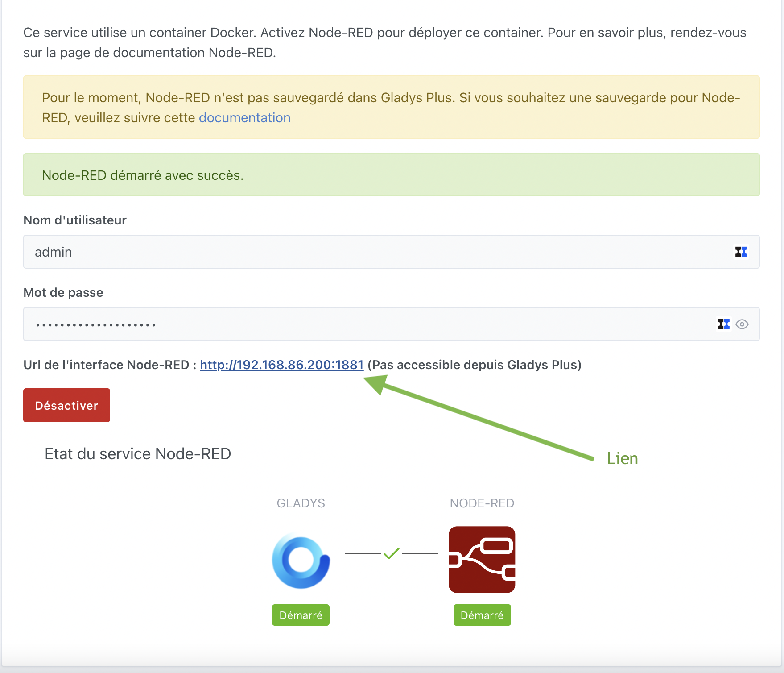Image resolution: width=784 pixels, height=673 pixels.
Task: Click the Démarré badge under Gladys
Action: pyautogui.click(x=301, y=615)
